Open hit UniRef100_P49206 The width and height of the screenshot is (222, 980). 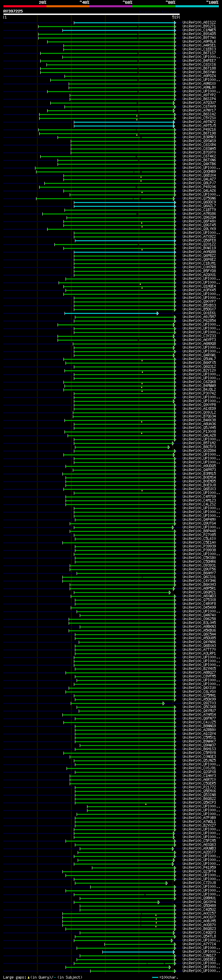199,187
